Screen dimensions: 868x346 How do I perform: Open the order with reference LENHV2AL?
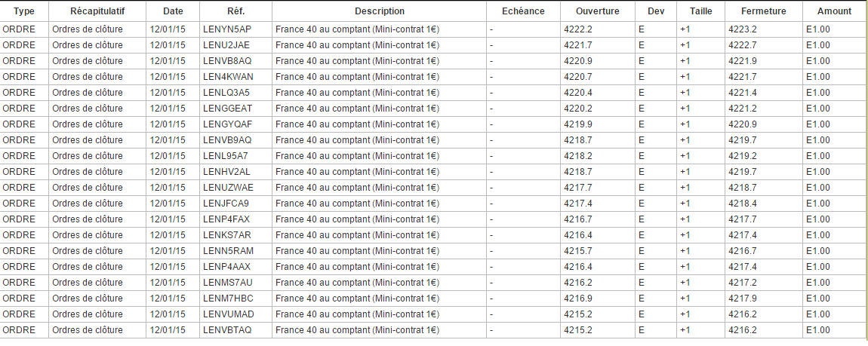point(226,172)
